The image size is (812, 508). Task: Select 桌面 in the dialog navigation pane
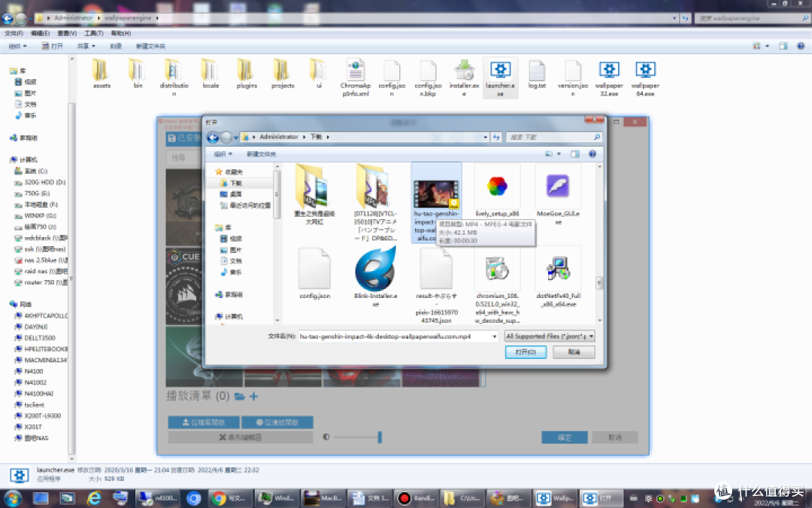(x=235, y=194)
